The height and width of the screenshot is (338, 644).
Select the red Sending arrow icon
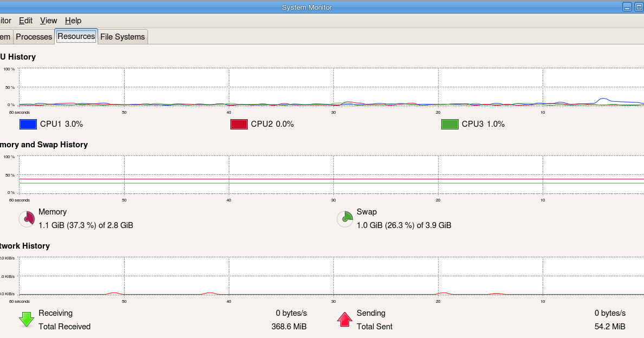(x=345, y=319)
